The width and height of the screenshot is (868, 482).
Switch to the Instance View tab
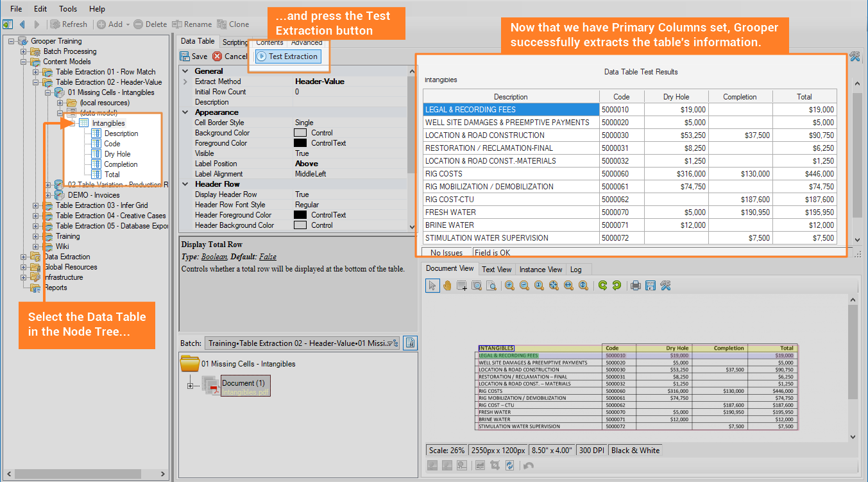pos(540,270)
